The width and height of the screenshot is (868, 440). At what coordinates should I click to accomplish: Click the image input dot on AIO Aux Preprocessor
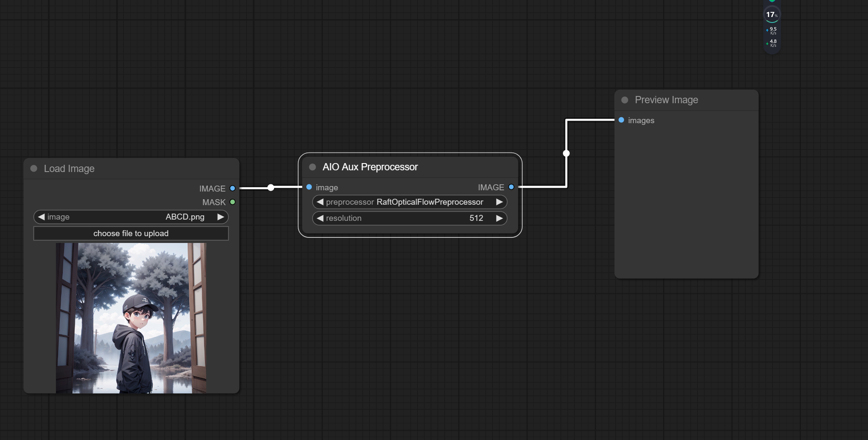click(x=309, y=187)
